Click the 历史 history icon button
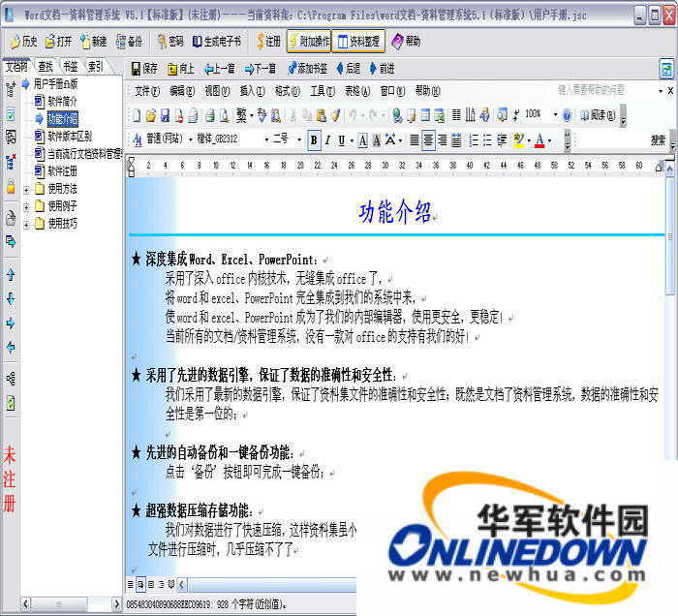Image resolution: width=678 pixels, height=616 pixels. point(23,42)
